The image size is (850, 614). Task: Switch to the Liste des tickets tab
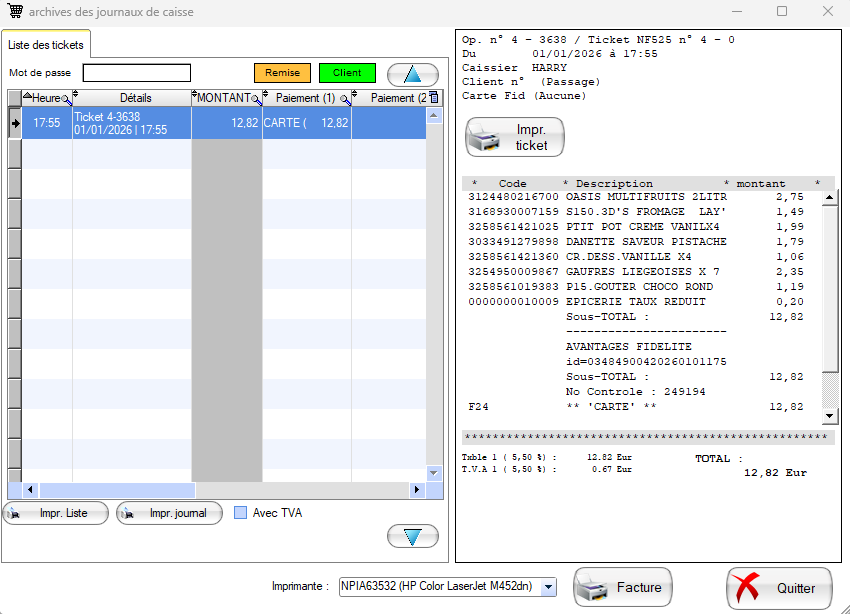(48, 44)
